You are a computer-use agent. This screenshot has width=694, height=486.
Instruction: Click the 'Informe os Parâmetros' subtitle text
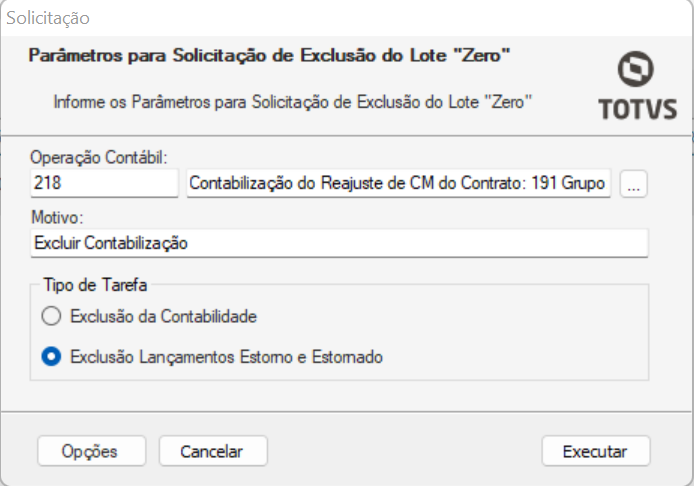(293, 102)
